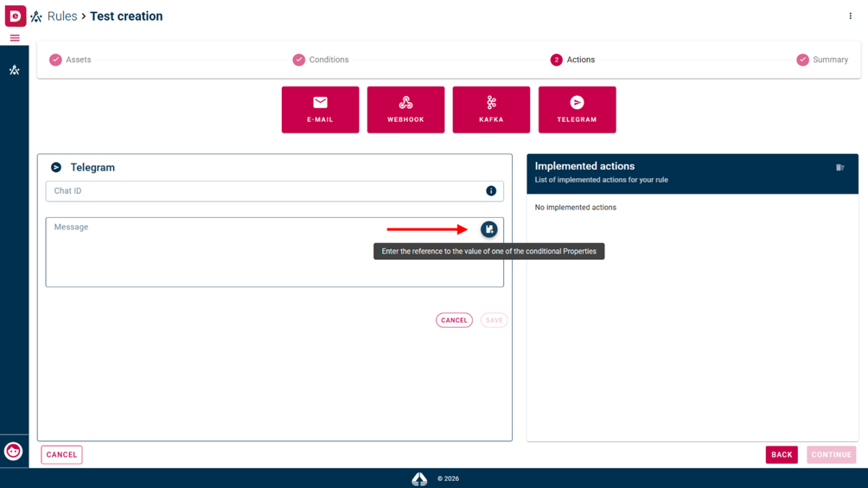Click the CONTINUE button

point(832,455)
